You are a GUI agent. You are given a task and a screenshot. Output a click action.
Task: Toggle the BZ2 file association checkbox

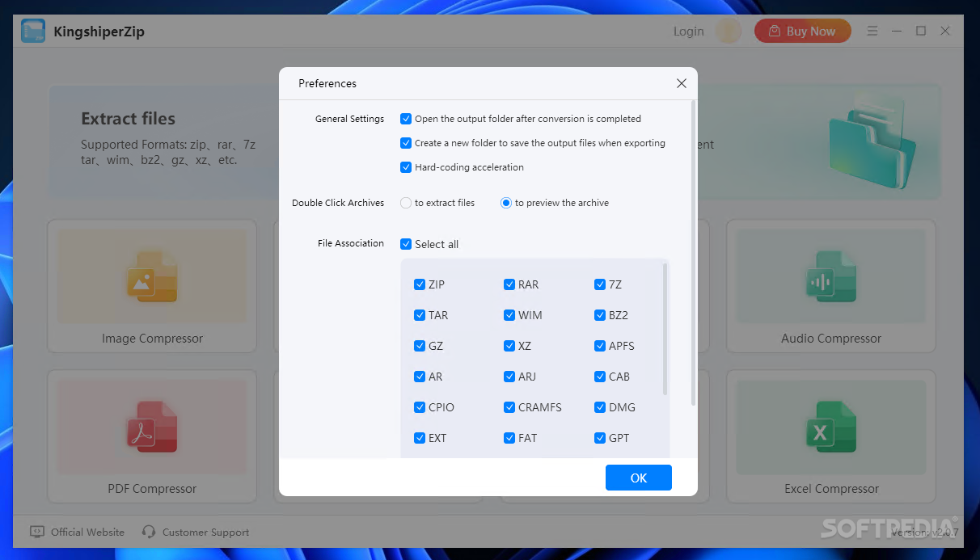coord(600,315)
